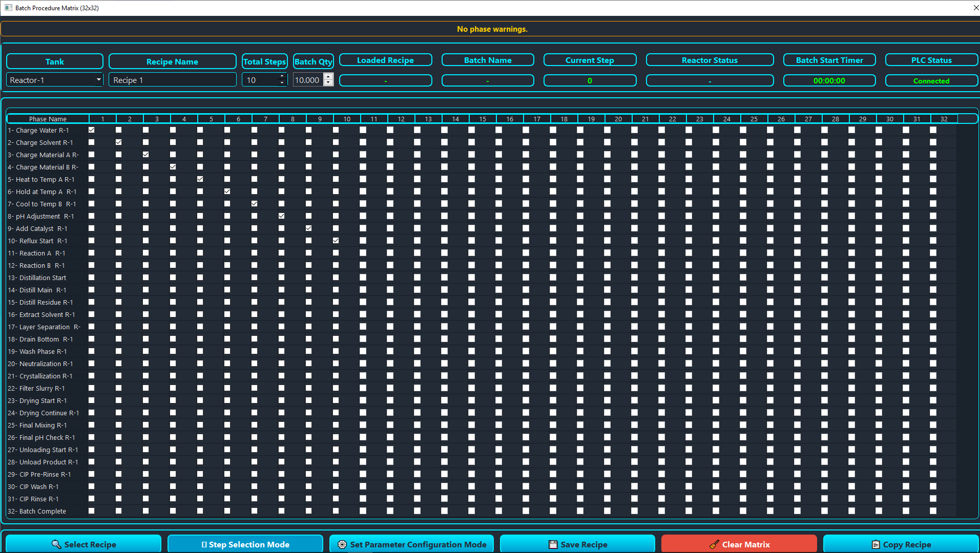
Task: Click the gear icon for Parameter Configuration
Action: pos(342,544)
